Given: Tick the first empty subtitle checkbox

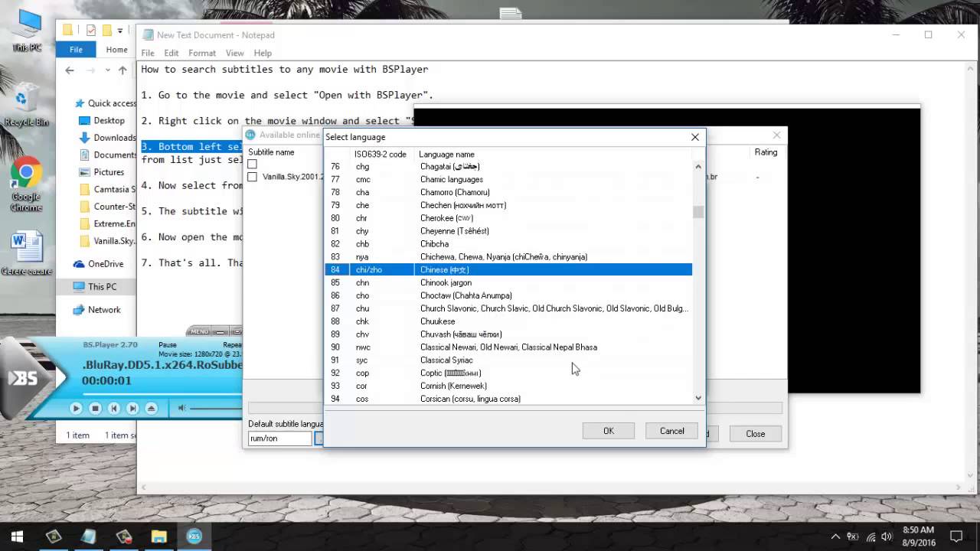Looking at the screenshot, I should (x=252, y=165).
